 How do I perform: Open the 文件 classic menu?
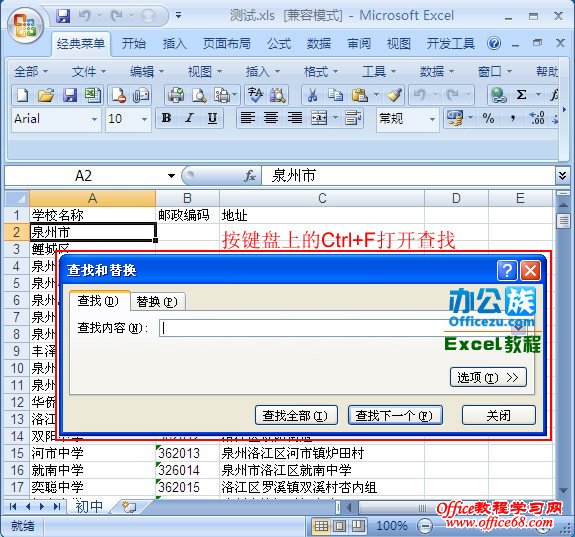(x=88, y=71)
